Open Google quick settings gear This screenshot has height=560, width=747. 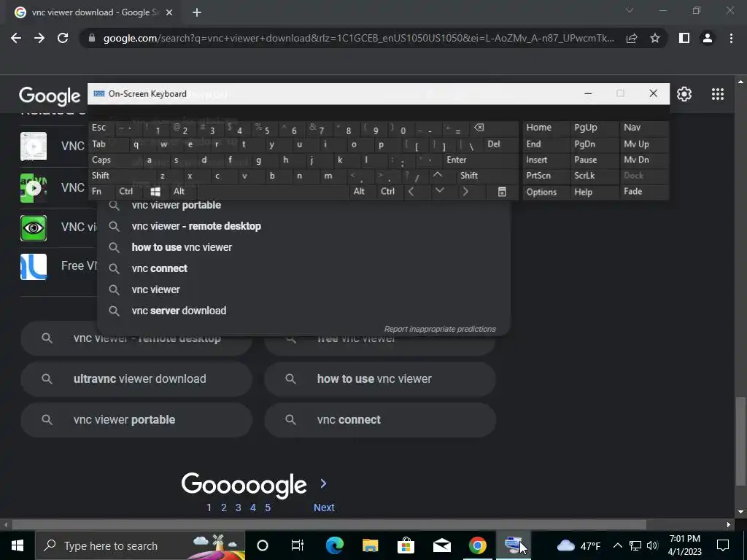tap(684, 94)
